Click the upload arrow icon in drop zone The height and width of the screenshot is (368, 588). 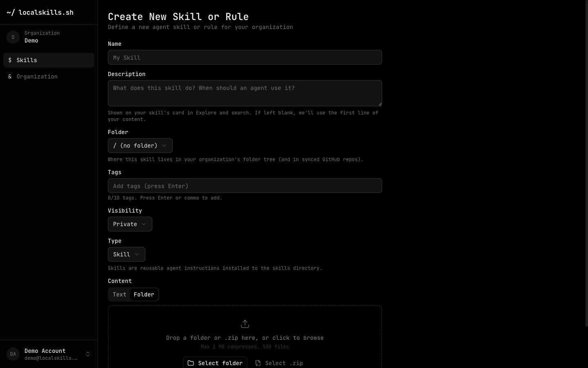click(245, 324)
